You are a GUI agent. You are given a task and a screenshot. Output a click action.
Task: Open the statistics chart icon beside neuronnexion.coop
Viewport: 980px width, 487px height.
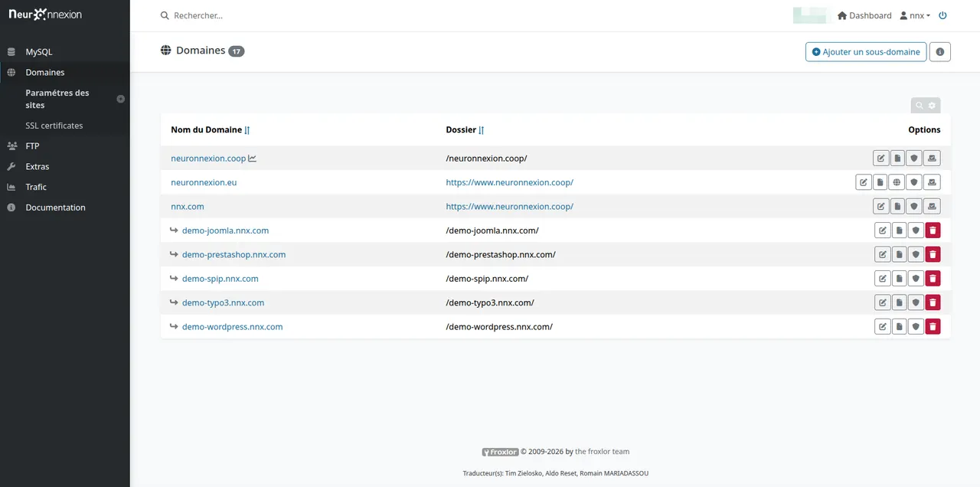[x=253, y=159]
